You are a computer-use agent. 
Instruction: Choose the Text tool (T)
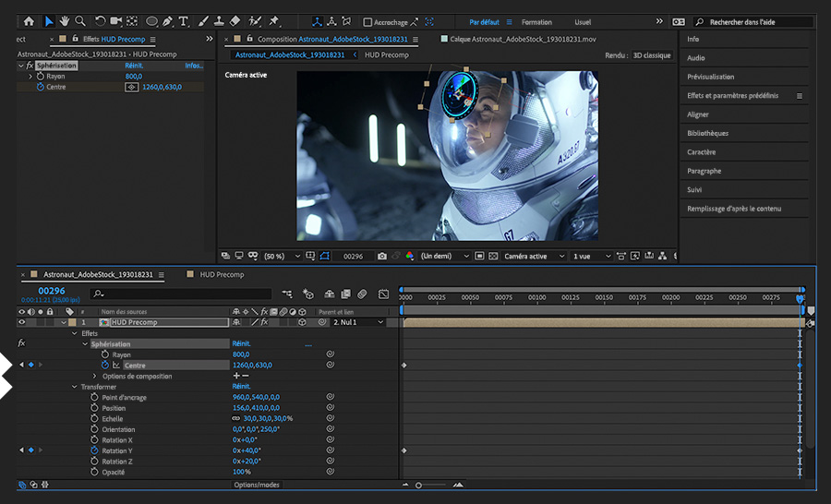tap(183, 20)
